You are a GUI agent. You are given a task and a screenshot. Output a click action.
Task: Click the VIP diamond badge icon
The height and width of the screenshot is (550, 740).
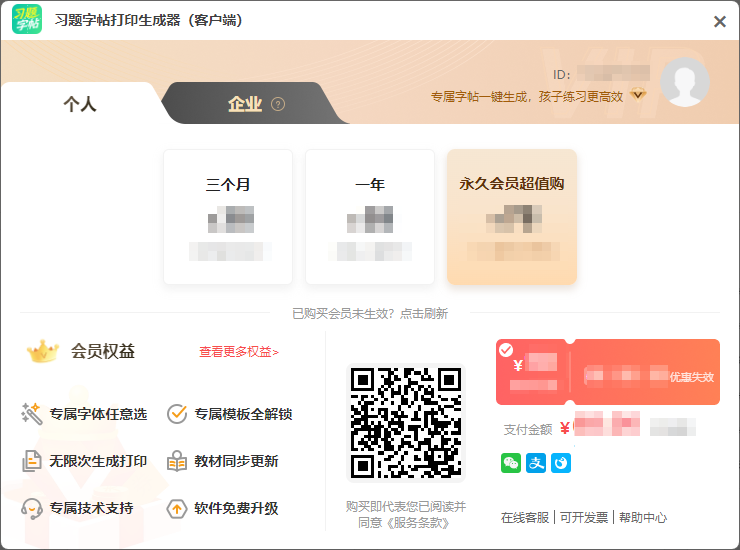pyautogui.click(x=638, y=94)
